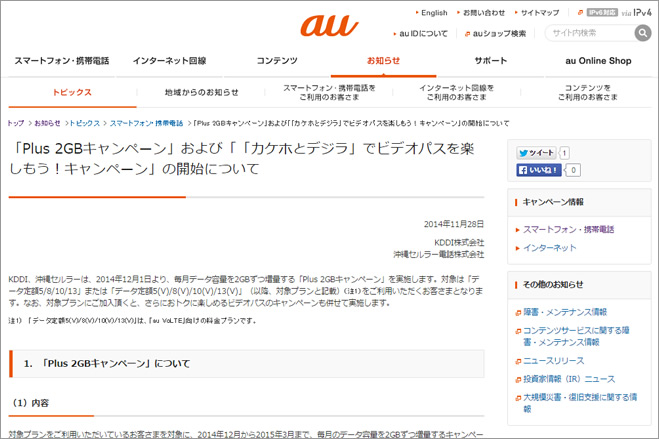Screen dimensions: 659x439
Task: Open 投資家情報（IR）ニュース link
Action: coord(569,379)
